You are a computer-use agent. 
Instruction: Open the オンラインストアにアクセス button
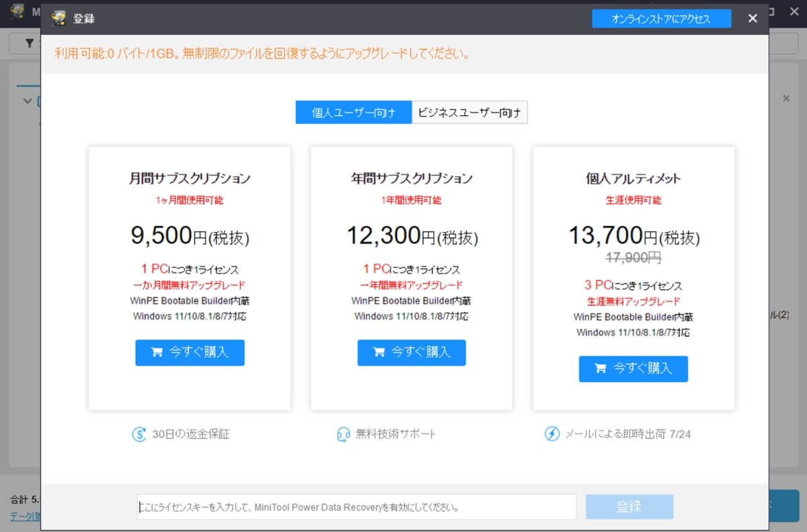tap(661, 19)
